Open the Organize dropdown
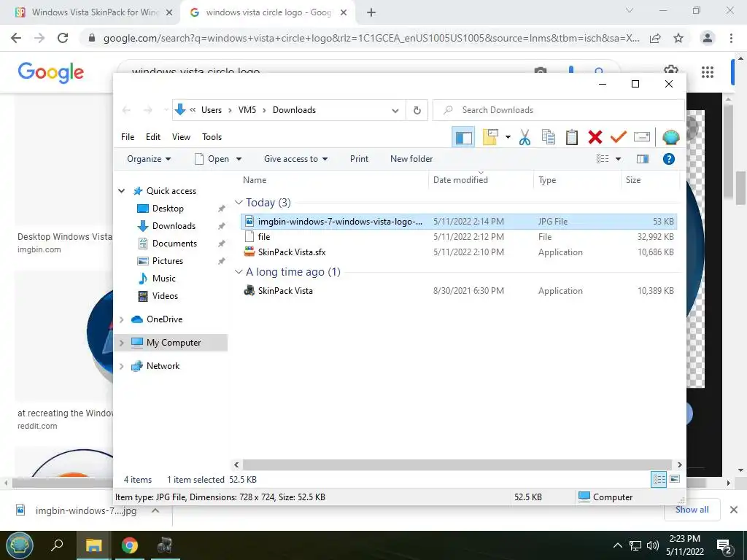This screenshot has height=560, width=747. pyautogui.click(x=149, y=159)
